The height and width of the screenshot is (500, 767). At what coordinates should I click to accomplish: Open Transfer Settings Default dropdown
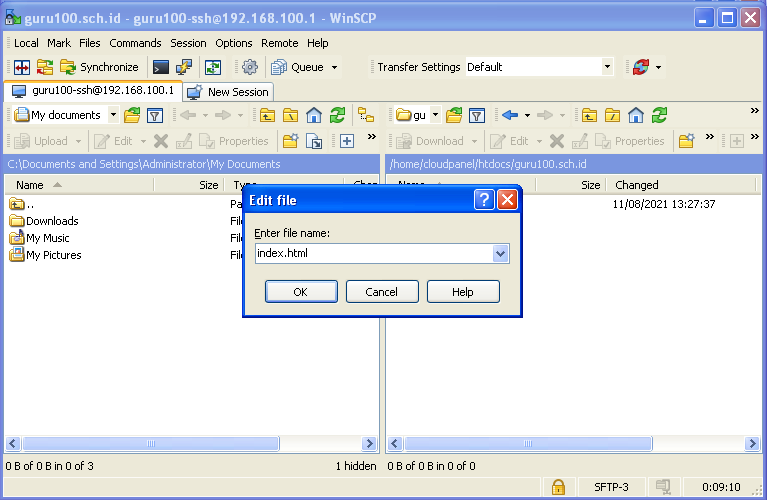click(607, 67)
